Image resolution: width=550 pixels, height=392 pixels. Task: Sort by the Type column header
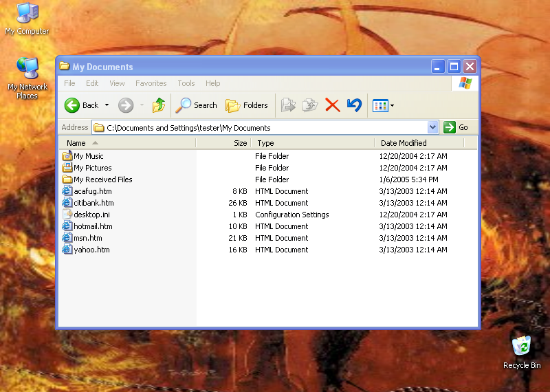click(313, 143)
